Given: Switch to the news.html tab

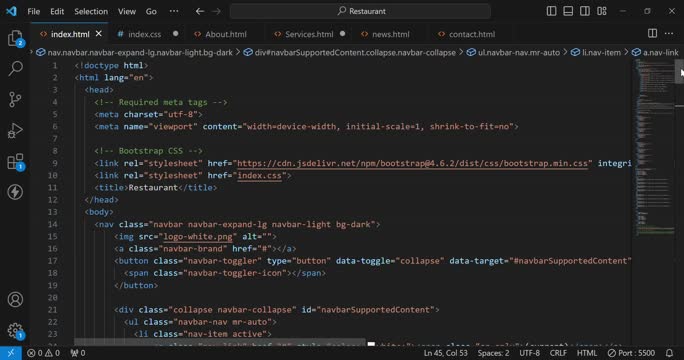Looking at the screenshot, I should (390, 34).
